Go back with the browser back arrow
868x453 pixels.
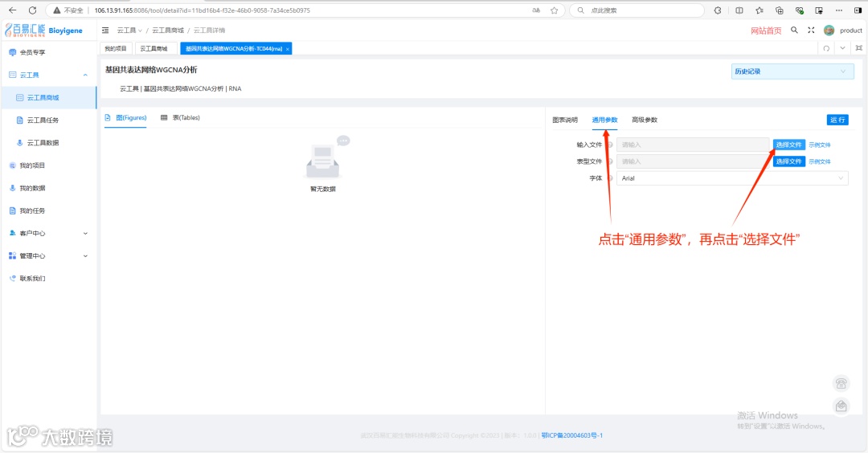(x=13, y=10)
